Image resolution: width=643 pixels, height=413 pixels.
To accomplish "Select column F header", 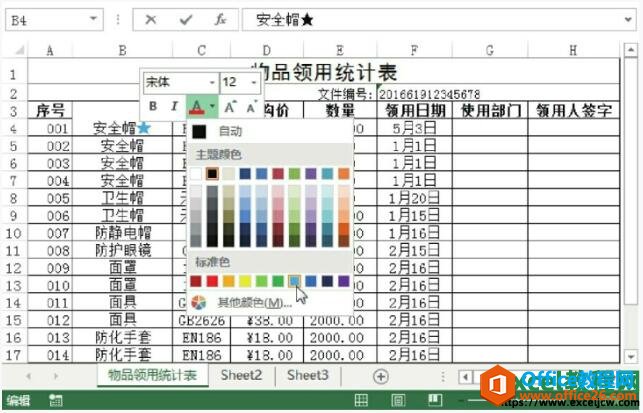I will click(414, 50).
